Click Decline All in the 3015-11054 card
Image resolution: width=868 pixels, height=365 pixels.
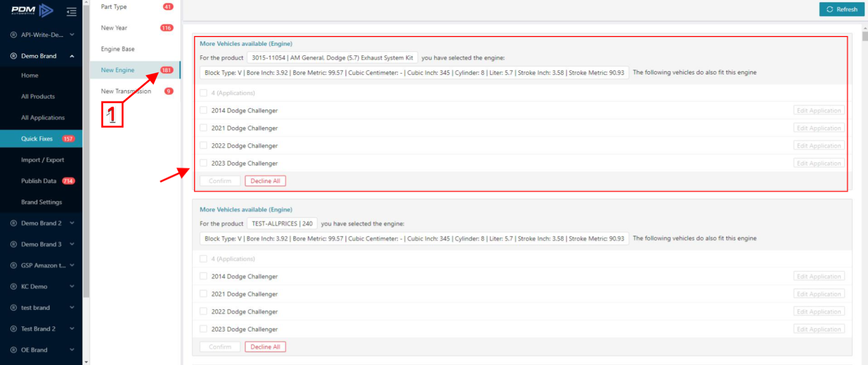[x=265, y=181]
